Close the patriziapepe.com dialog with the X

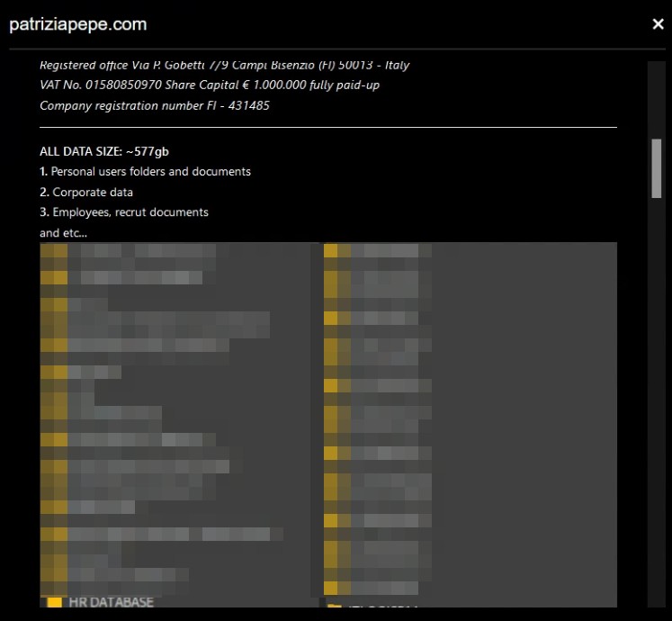click(x=658, y=24)
